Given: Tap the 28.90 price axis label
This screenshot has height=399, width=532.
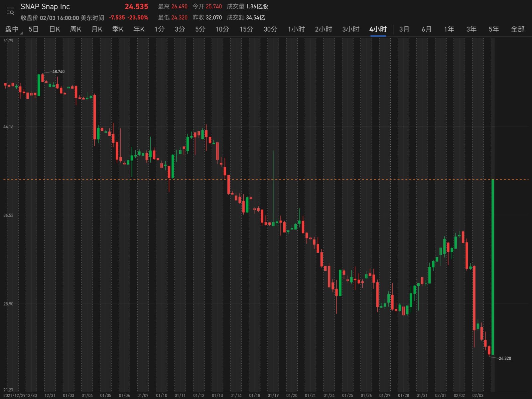Looking at the screenshot, I should (x=8, y=304).
